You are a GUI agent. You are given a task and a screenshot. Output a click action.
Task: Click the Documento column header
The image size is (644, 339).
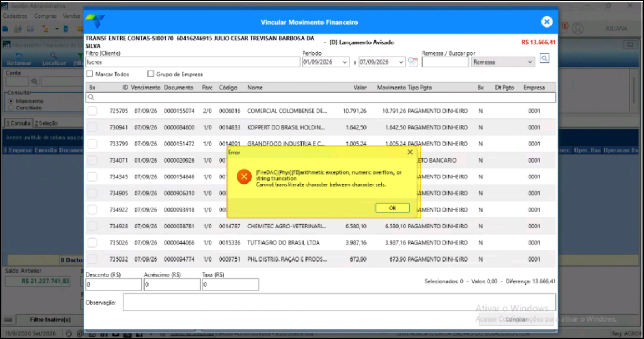coord(179,88)
